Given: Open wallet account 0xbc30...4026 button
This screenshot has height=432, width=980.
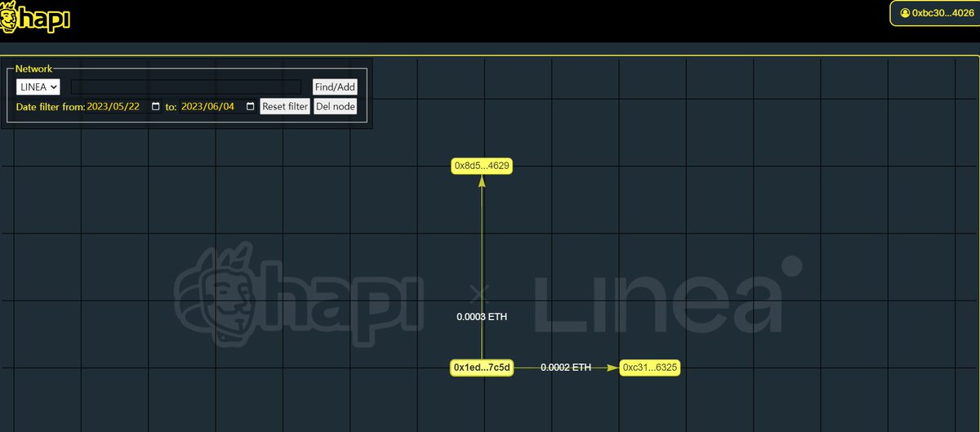Looking at the screenshot, I should pos(936,13).
